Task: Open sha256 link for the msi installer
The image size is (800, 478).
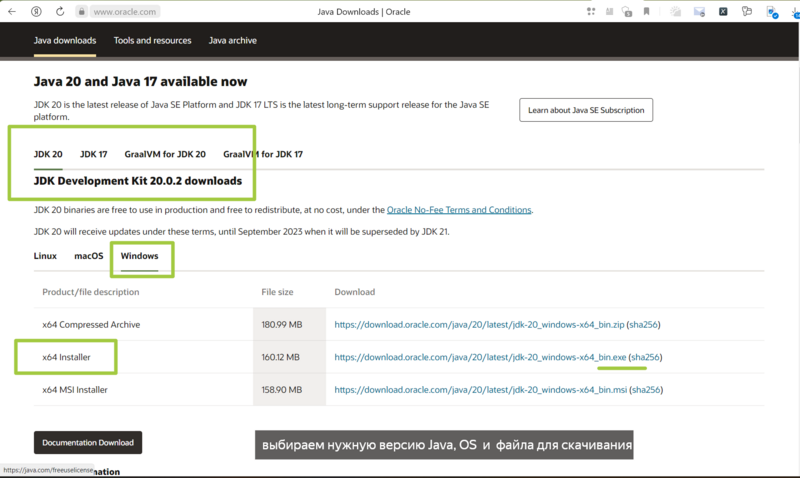Action: click(x=646, y=390)
